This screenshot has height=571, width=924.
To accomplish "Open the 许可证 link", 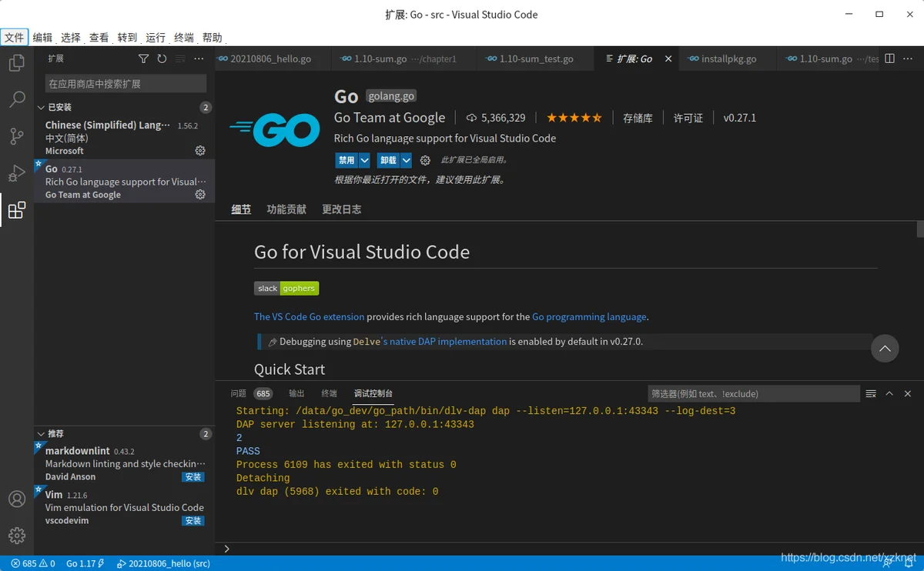I will pyautogui.click(x=688, y=118).
